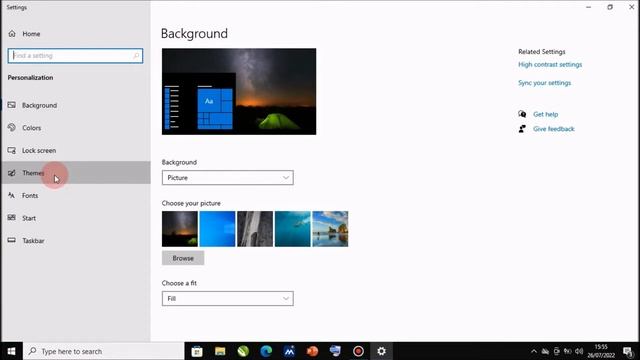Open the green round app on taskbar
Image resolution: width=640 pixels, height=360 pixels.
(243, 351)
